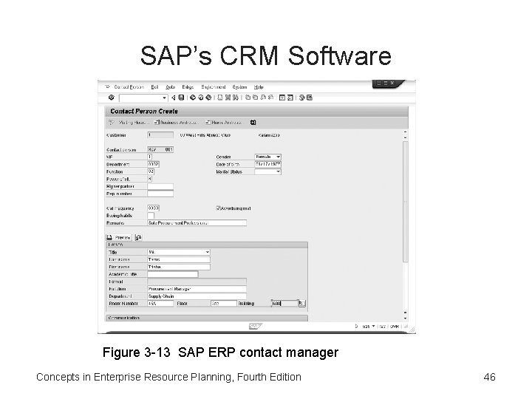
Task: Open the Extras menu
Action: tap(188, 87)
